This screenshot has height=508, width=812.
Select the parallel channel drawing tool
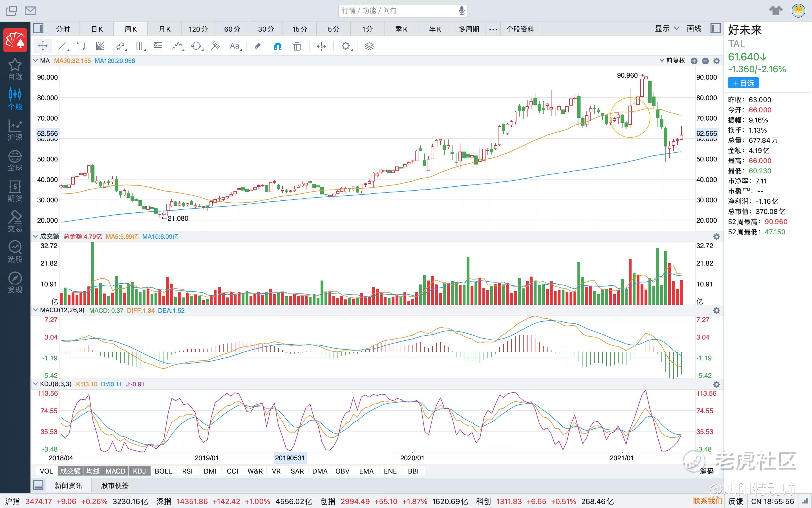click(x=120, y=46)
